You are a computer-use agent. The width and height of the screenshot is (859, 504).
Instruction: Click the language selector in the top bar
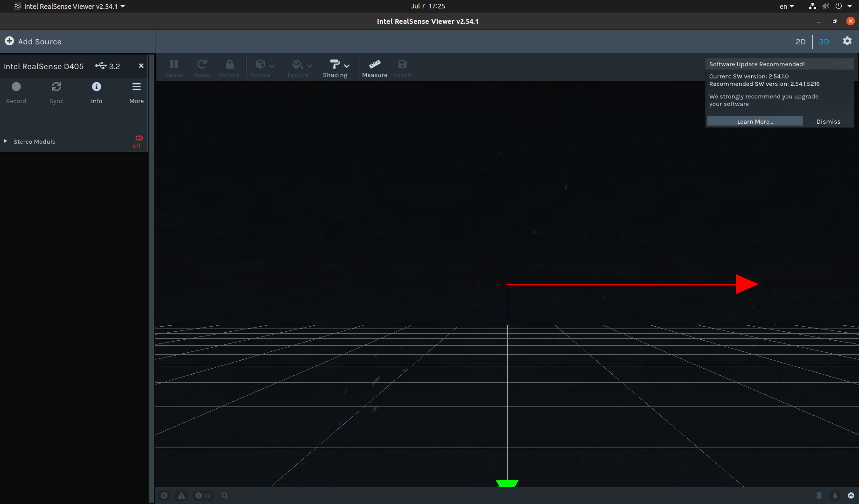click(786, 6)
